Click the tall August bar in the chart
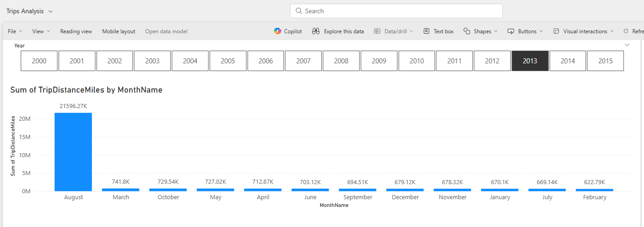This screenshot has width=644, height=227. pos(73,152)
